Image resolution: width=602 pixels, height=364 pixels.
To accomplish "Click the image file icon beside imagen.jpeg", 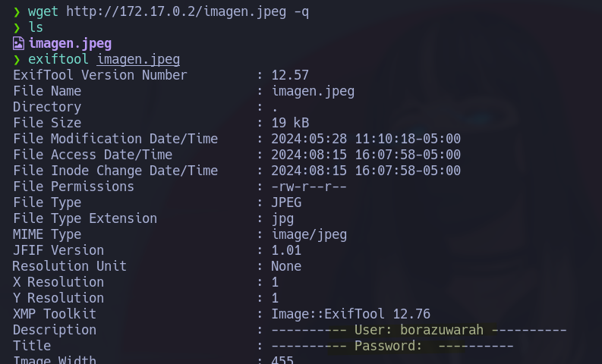I will [18, 43].
